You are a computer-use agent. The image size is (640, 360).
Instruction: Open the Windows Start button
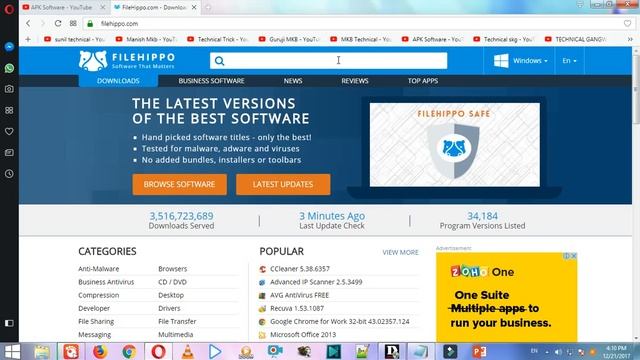(12, 351)
